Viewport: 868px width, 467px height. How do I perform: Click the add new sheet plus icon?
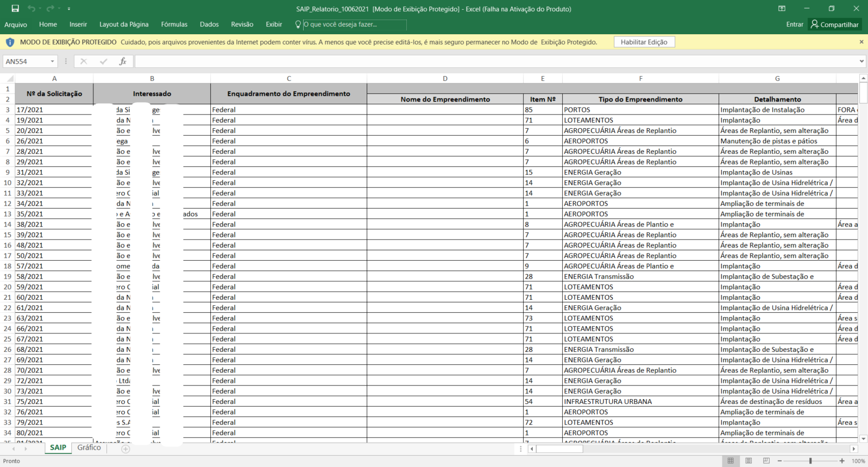[x=125, y=449]
